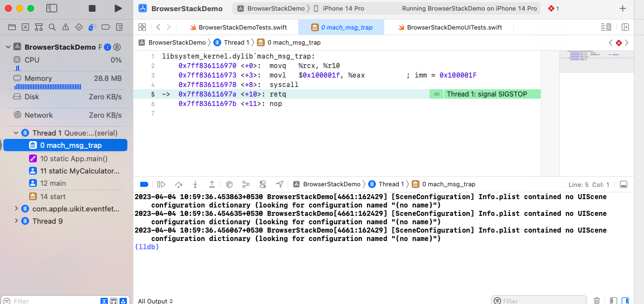This screenshot has width=644, height=304.
Task: Go back in editor history
Action: [158, 27]
